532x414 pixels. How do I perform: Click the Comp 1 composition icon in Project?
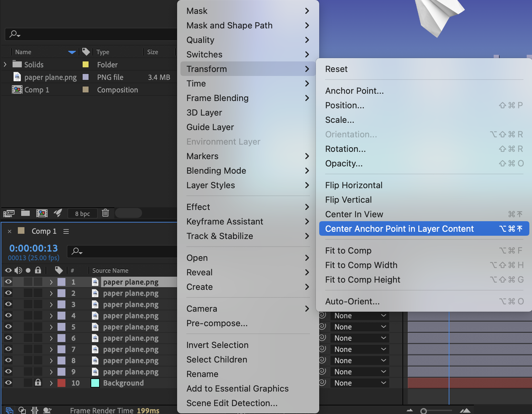pyautogui.click(x=17, y=89)
